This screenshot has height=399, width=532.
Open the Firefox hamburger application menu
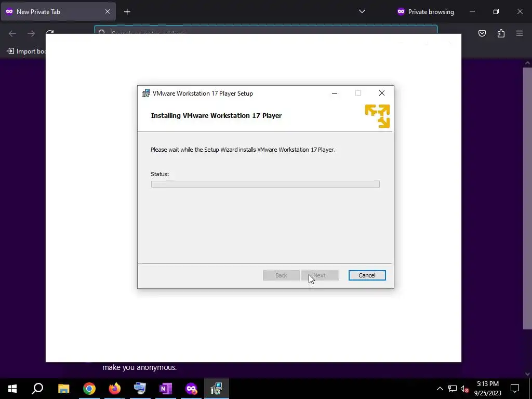click(520, 33)
